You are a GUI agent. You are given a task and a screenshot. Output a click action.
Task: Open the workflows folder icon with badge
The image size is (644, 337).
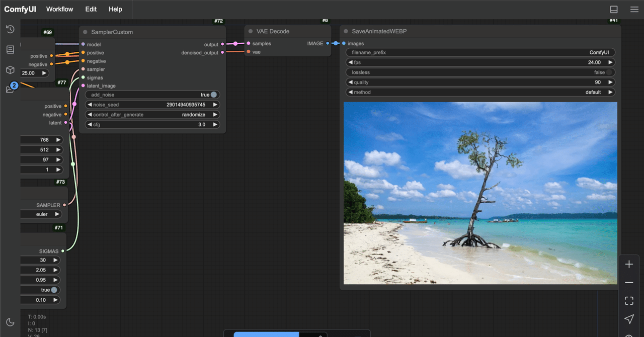[10, 89]
